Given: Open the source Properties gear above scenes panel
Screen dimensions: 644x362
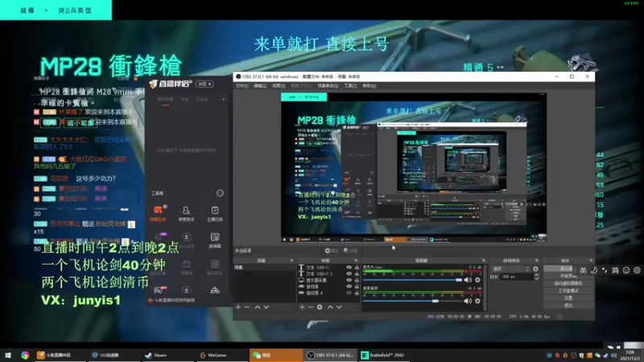Looking at the screenshot, I should tap(332, 250).
